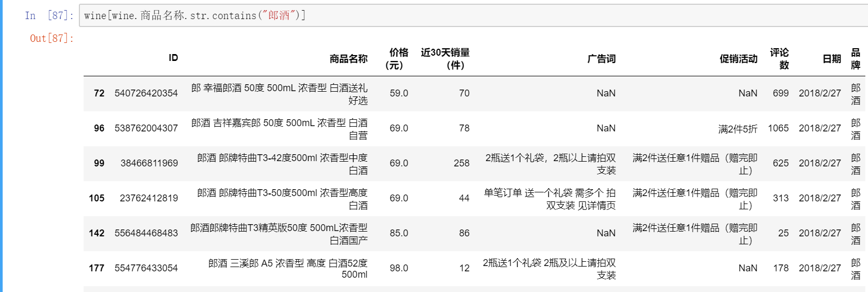Select row index 72
This screenshot has height=292, width=868.
(x=99, y=93)
